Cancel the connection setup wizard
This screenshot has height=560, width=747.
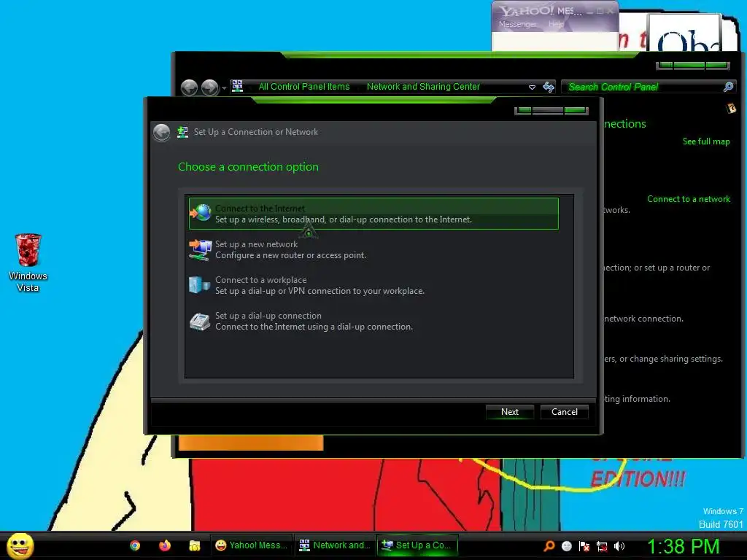click(x=564, y=412)
